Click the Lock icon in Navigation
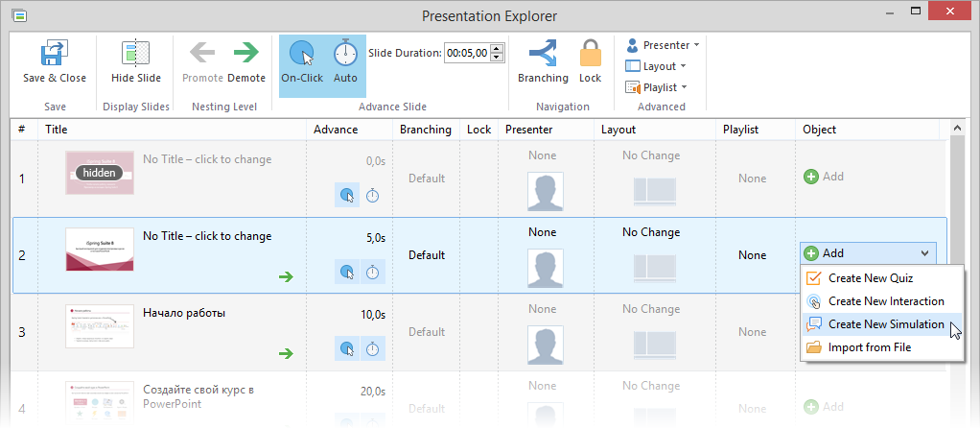 click(590, 55)
